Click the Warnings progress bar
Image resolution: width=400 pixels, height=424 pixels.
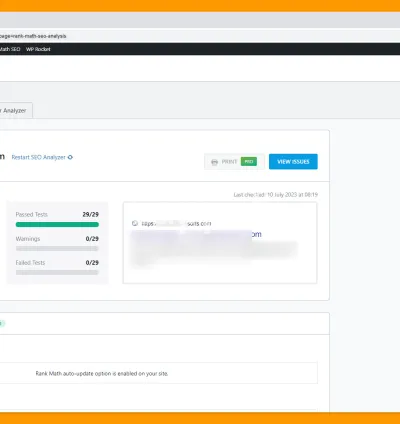(57, 249)
